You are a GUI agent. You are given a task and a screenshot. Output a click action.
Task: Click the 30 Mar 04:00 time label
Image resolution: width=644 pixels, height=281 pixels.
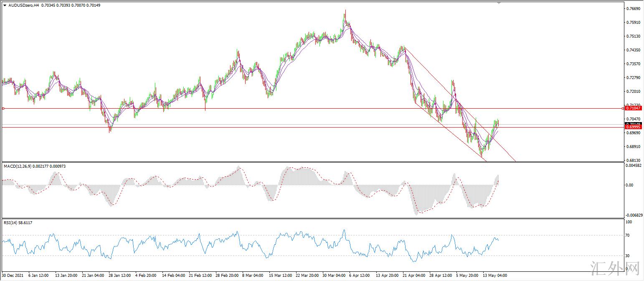(x=333, y=276)
